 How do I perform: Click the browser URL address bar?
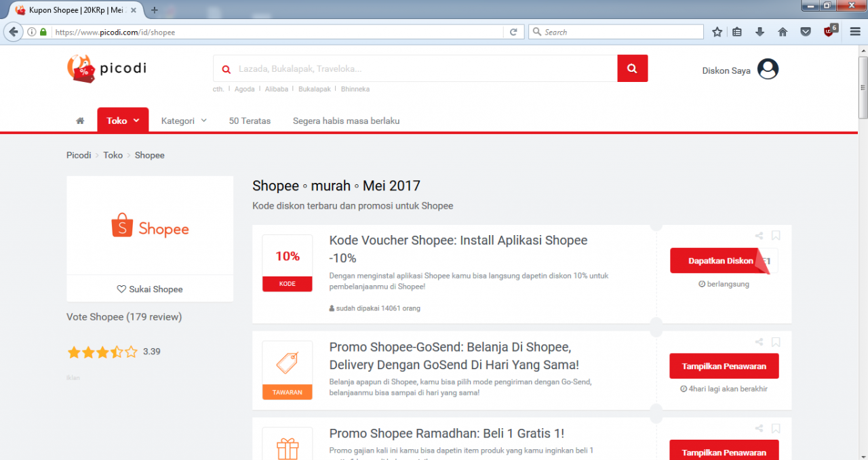pos(278,32)
